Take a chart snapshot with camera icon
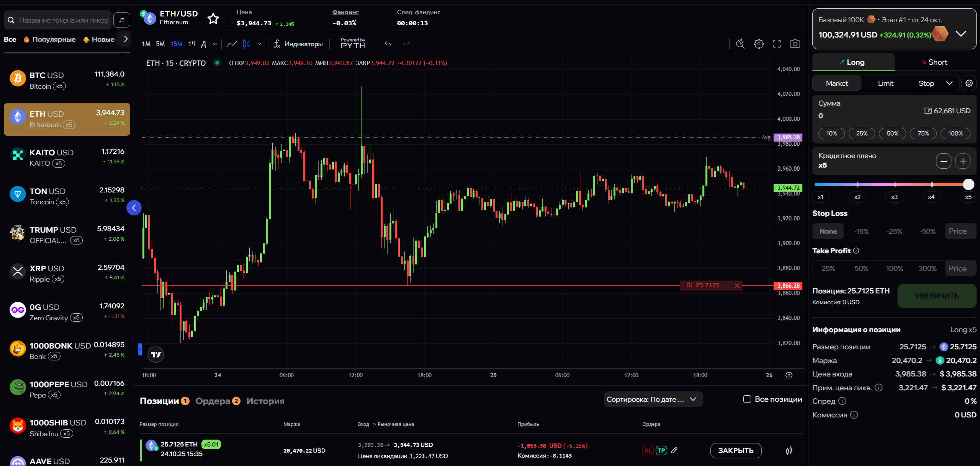This screenshot has width=980, height=466. [795, 44]
